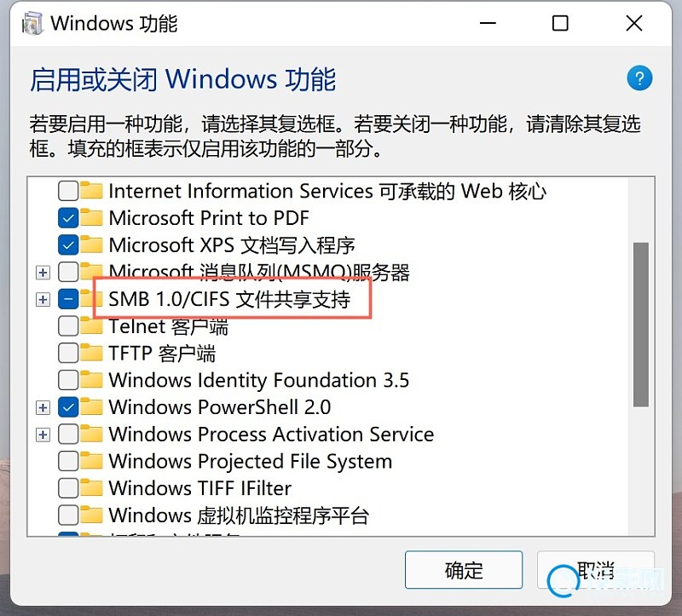Select the Windows Projected File System item
Viewport: 682px width, 616px height.
pyautogui.click(x=250, y=461)
